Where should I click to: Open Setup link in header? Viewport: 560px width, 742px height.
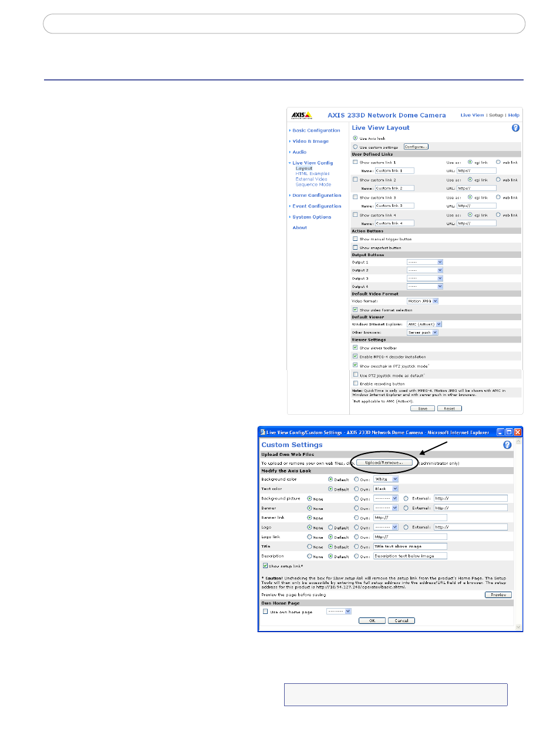point(497,115)
